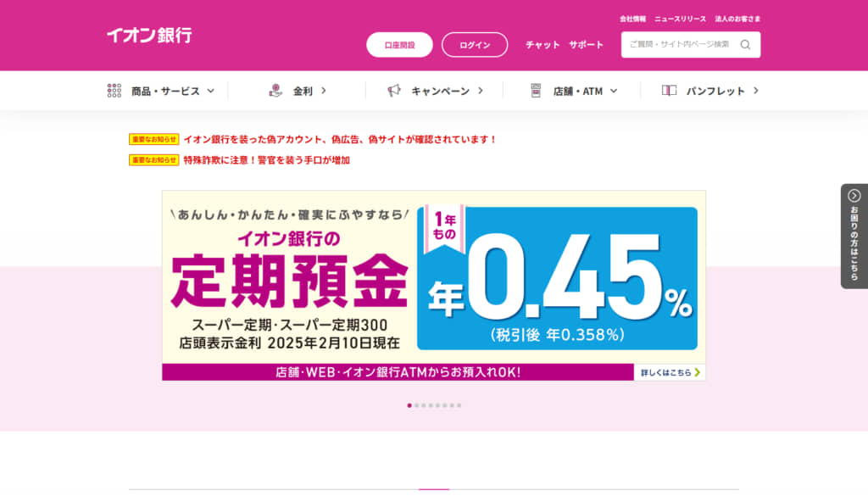868x496 pixels.
Task: Click 詳しくはこちら on the deposit banner
Action: [x=670, y=372]
